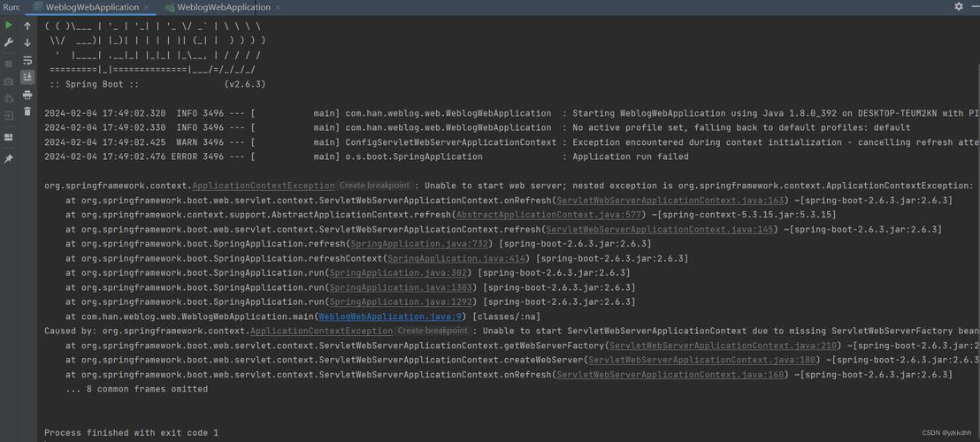Rerun WeblogWebApplication with green play icon
The width and height of the screenshot is (980, 442).
pos(8,25)
